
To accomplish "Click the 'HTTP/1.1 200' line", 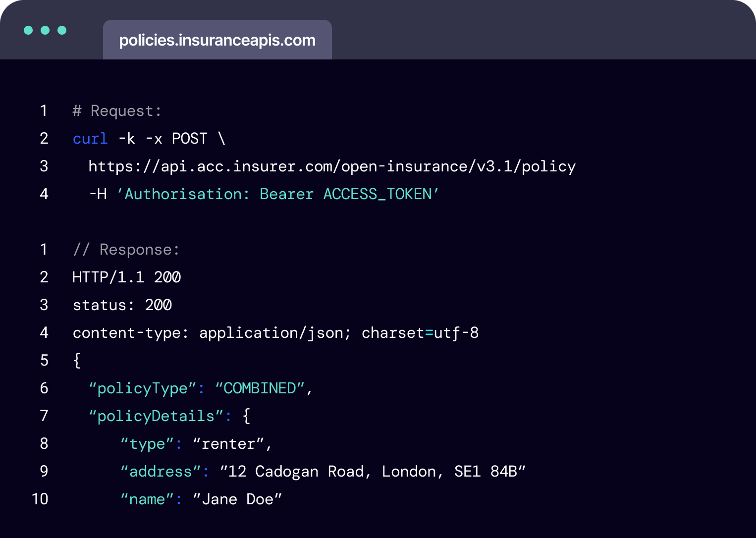I will point(126,277).
